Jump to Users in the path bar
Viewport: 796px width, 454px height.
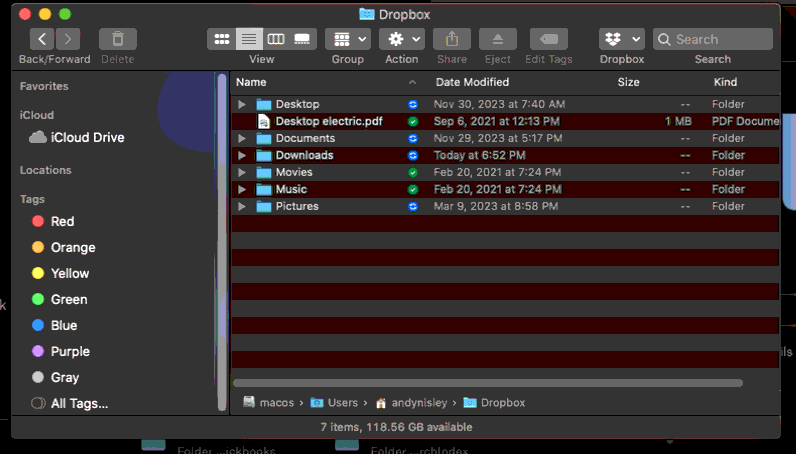[x=334, y=403]
